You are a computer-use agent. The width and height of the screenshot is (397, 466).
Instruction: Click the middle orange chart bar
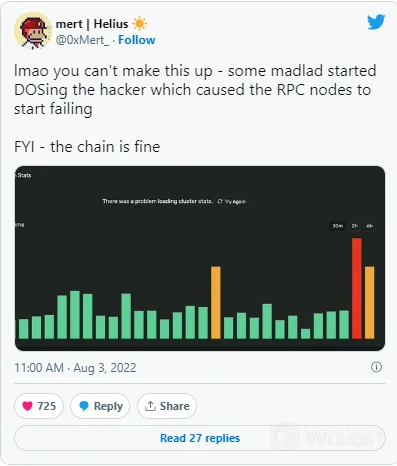click(216, 303)
